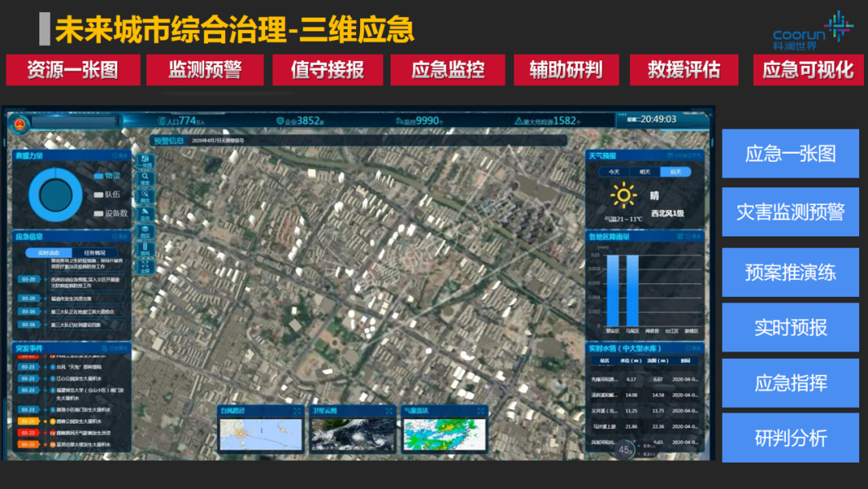Viewport: 868px width, 489px height.
Task: Open the 图层 layers tool
Action: point(145,232)
